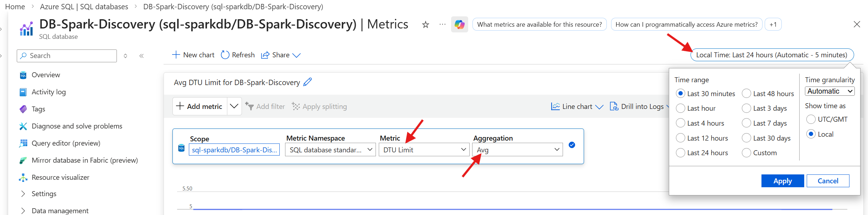Click the Activity log icon in the sidebar

point(23,92)
